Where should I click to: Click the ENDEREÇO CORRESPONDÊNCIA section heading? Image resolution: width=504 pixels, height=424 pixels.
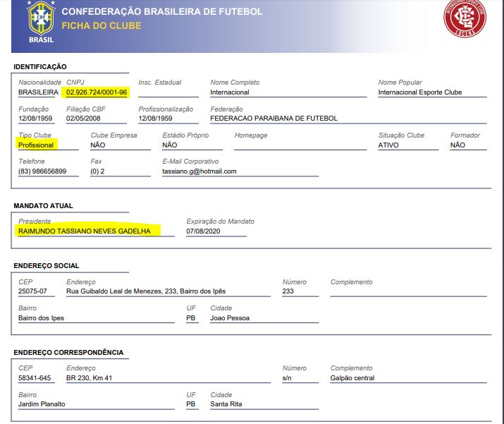(68, 353)
